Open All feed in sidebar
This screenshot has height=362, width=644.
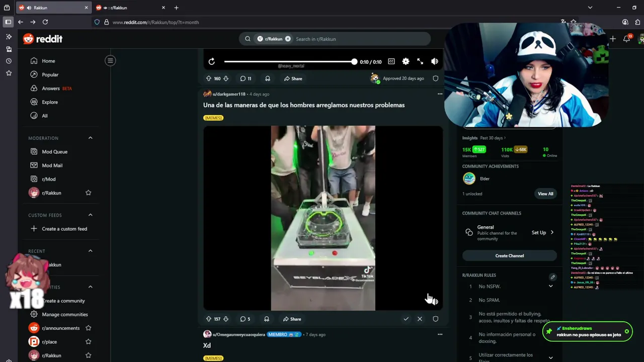(x=45, y=116)
